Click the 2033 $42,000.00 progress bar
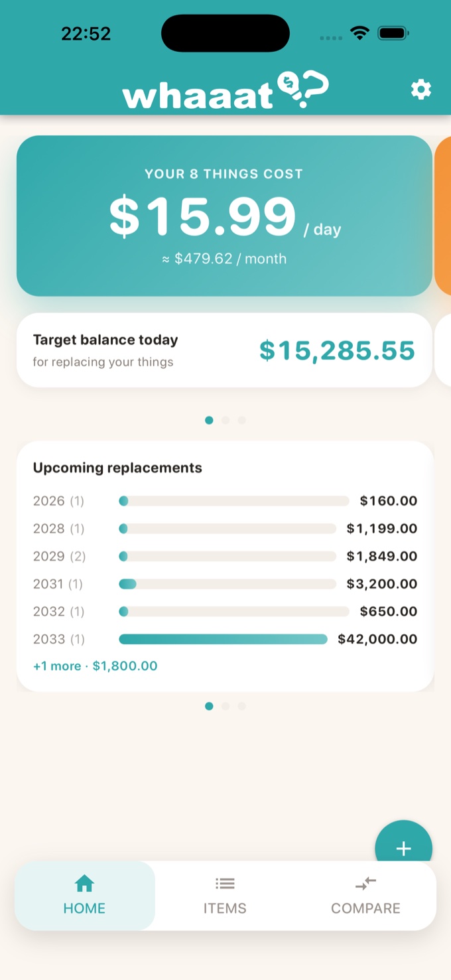 pos(224,639)
